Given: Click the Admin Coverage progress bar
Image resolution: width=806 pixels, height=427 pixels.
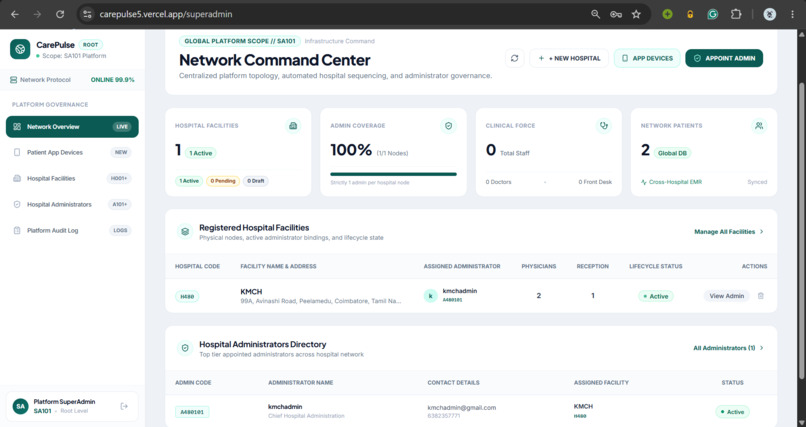Looking at the screenshot, I should click(x=393, y=174).
